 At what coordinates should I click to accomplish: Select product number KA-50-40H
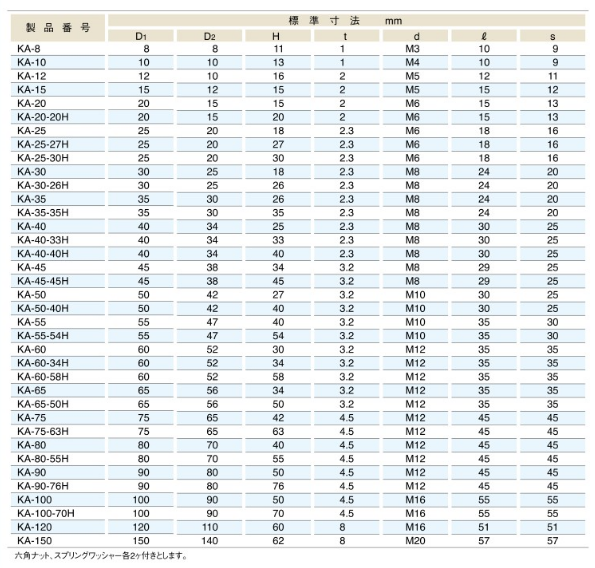click(43, 308)
